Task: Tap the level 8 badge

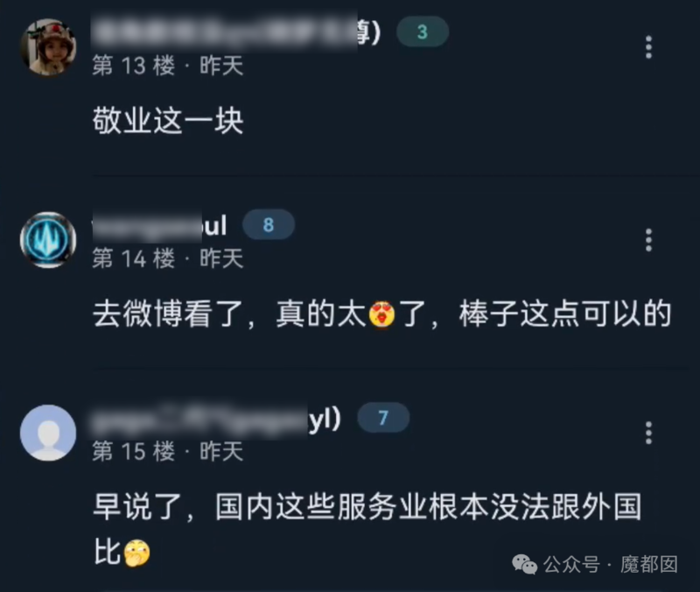Action: (269, 225)
